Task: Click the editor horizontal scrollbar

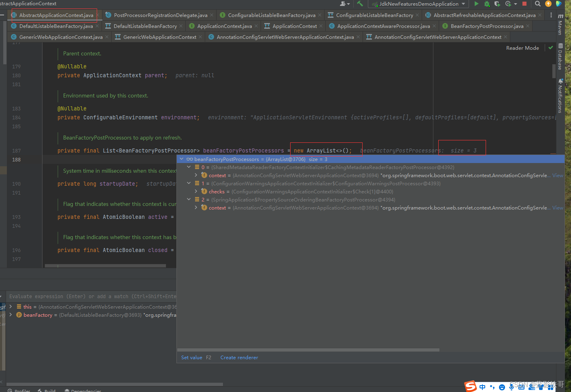Action: [105, 266]
